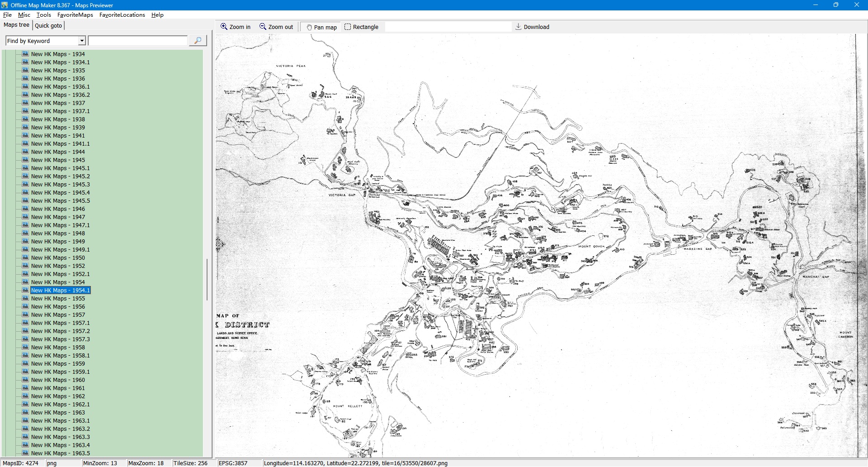The height and width of the screenshot is (467, 868).
Task: Click the maps tree vertical scrollbar
Action: pos(207,280)
